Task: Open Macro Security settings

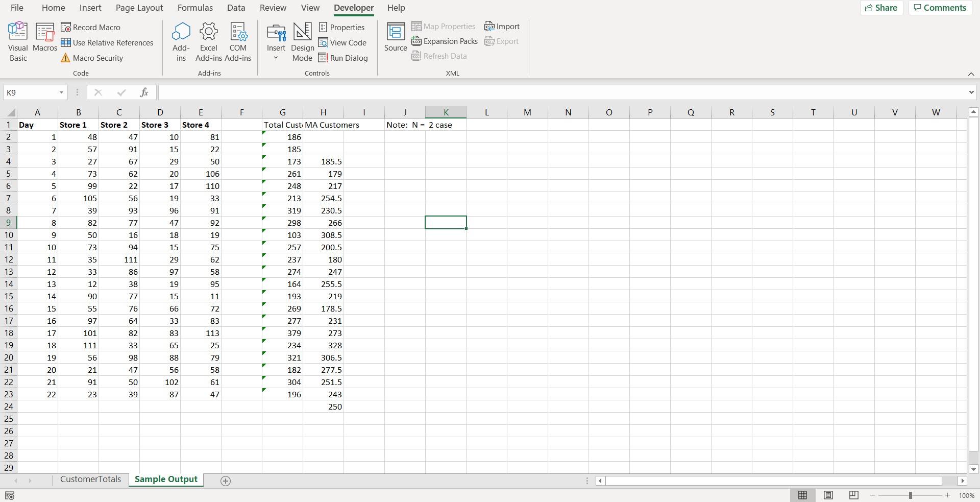Action: point(92,58)
